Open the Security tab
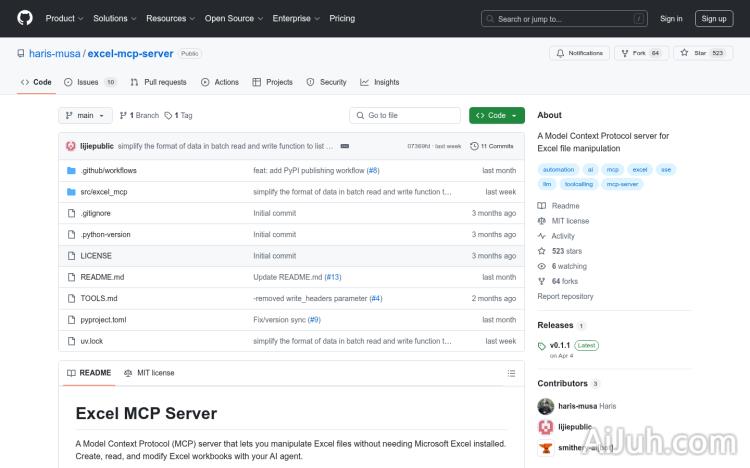750x468 pixels. pos(327,82)
